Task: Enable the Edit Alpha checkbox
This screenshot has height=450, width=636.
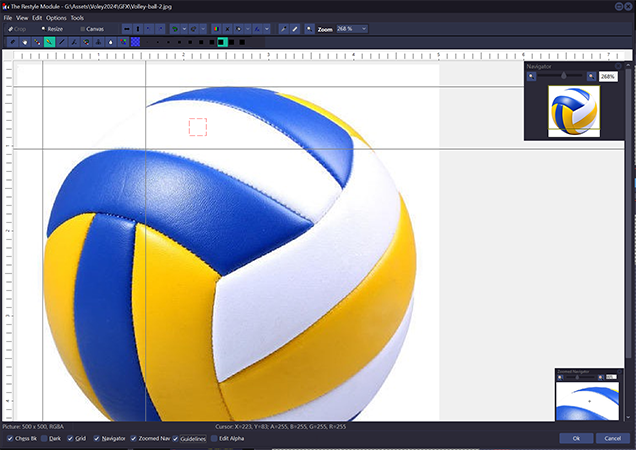Action: pos(214,438)
